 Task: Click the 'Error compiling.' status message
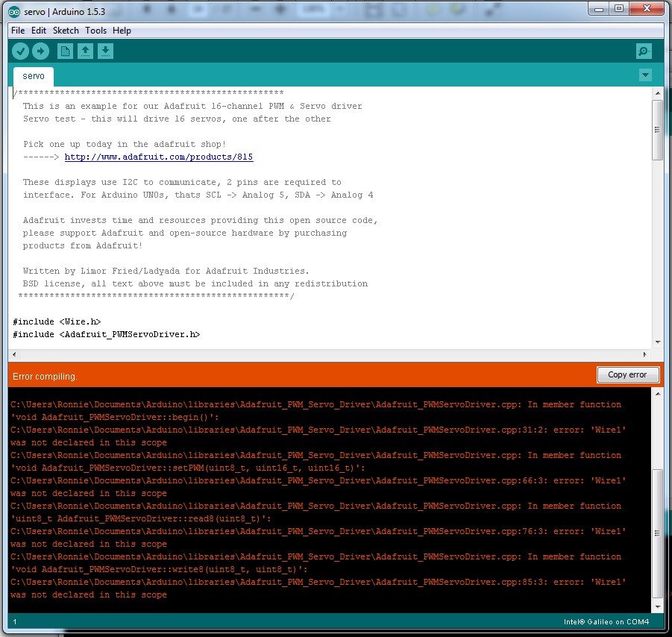pyautogui.click(x=45, y=377)
